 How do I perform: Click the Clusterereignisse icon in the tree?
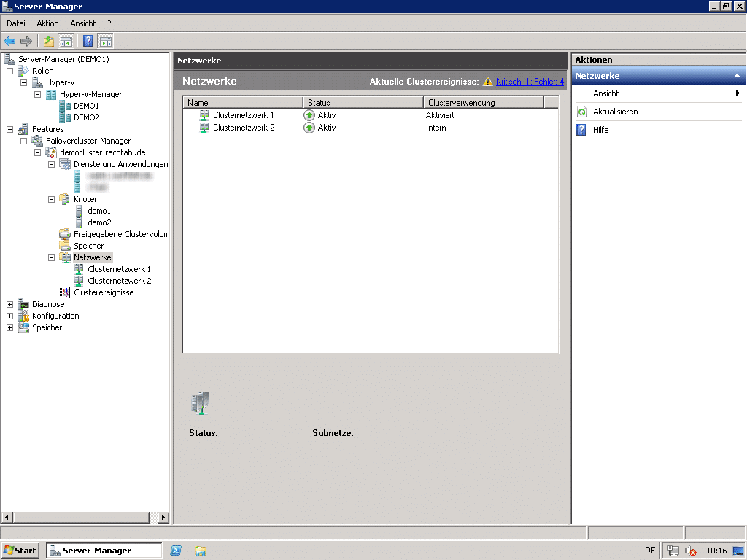pos(65,292)
